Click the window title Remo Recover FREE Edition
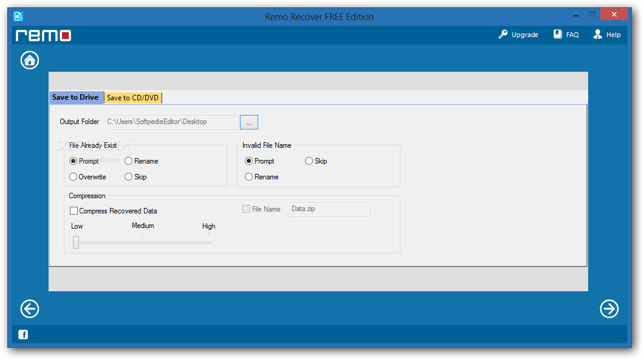Viewport: 644px width, 360px height. click(319, 17)
